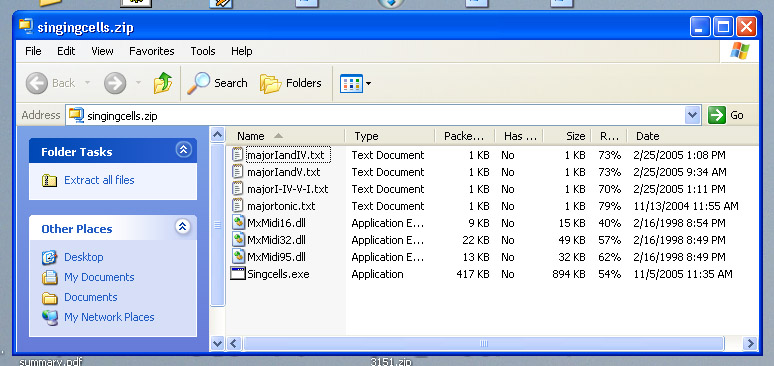774x366 pixels.
Task: Open Documents folder link
Action: [91, 297]
